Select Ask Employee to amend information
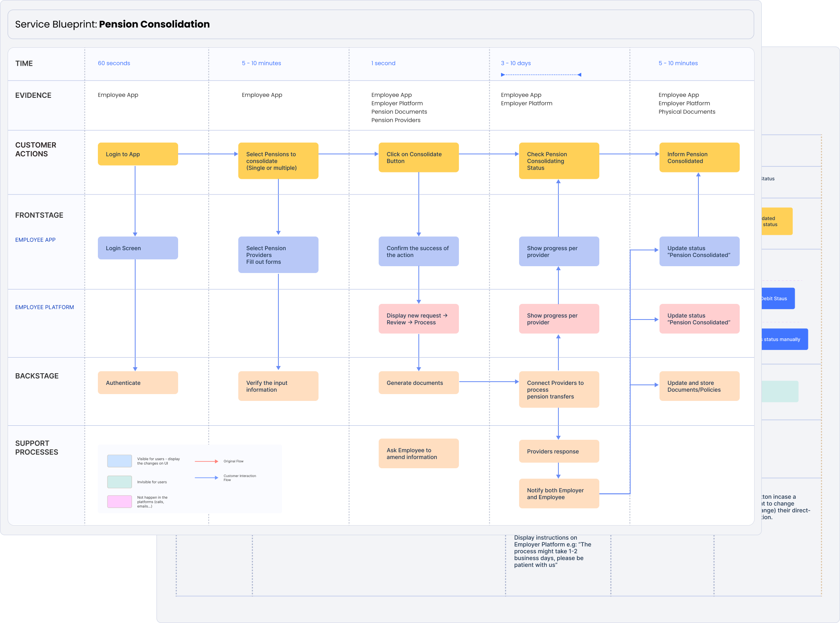840x623 pixels. tap(418, 453)
